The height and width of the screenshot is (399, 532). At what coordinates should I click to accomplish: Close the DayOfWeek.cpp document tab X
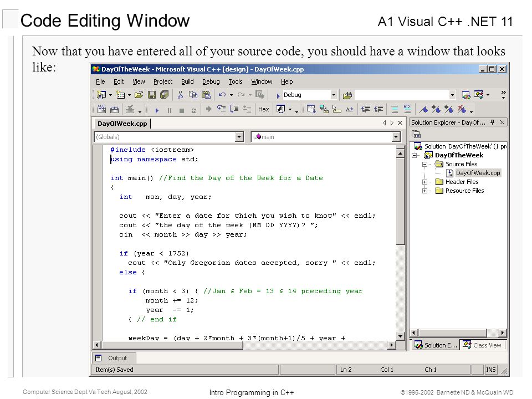400,122
